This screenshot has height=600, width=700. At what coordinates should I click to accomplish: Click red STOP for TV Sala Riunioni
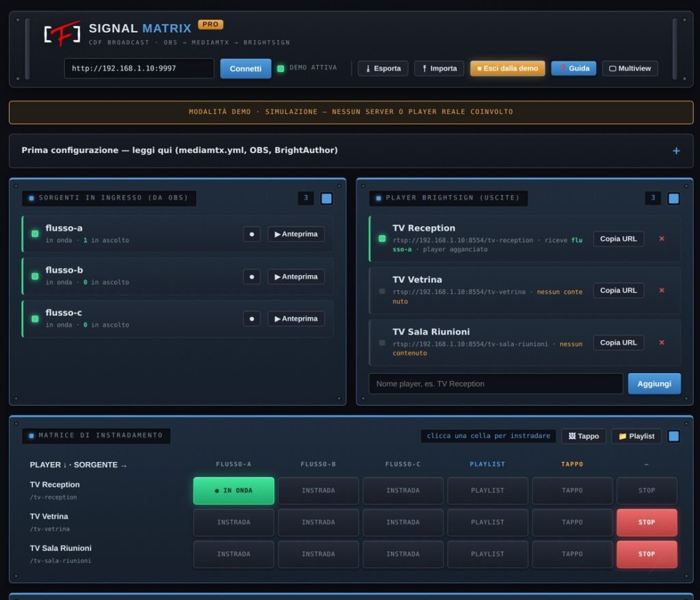647,554
